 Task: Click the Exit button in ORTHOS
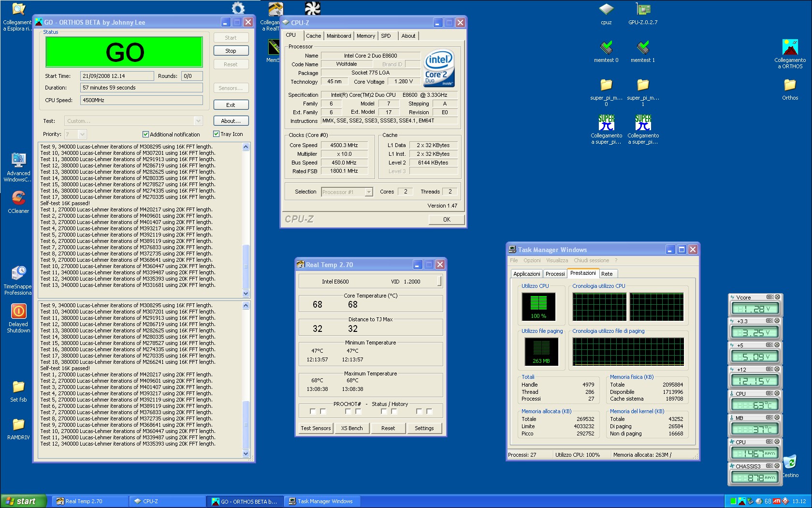click(x=231, y=105)
